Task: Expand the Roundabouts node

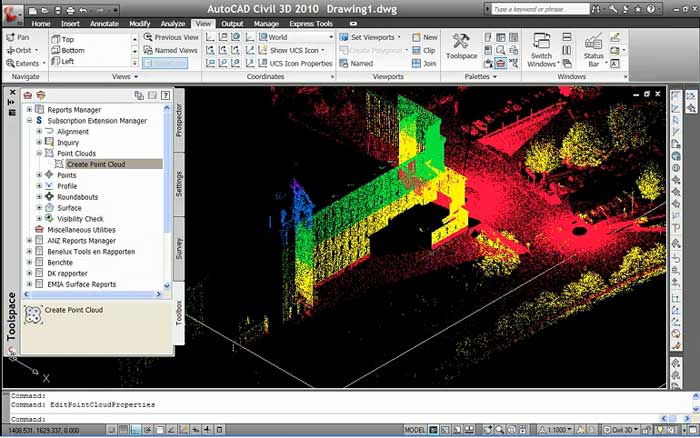Action: click(39, 196)
